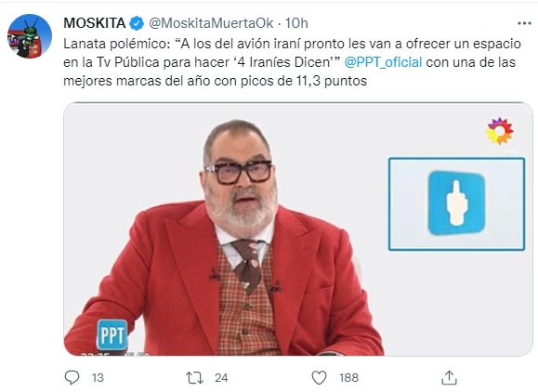Screen dimensions: 538x392
Task: Click the blue verified badge
Action: [x=137, y=23]
